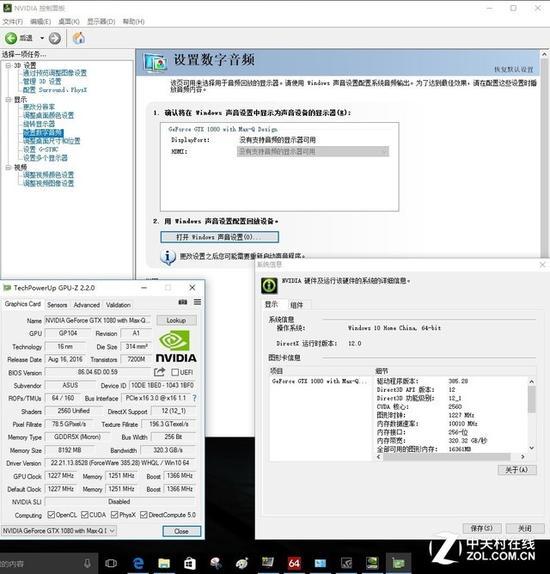The width and height of the screenshot is (550, 574).
Task: Click the NVIDIA logo in GPU-Z window
Action: (x=176, y=346)
